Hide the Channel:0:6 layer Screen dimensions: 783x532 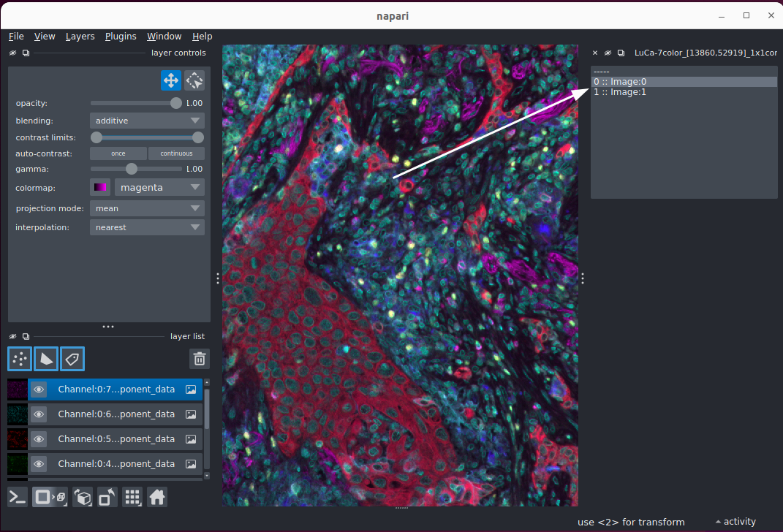pyautogui.click(x=38, y=414)
